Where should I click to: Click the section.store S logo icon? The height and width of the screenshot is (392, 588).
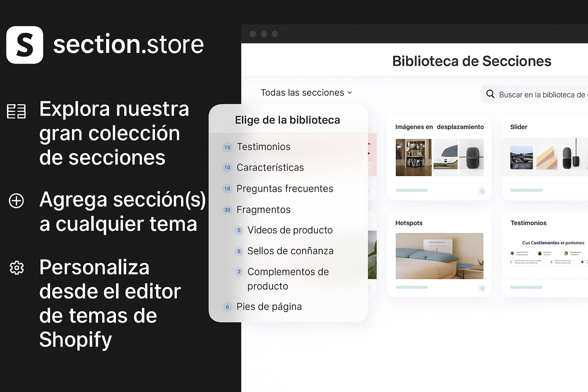tap(25, 45)
